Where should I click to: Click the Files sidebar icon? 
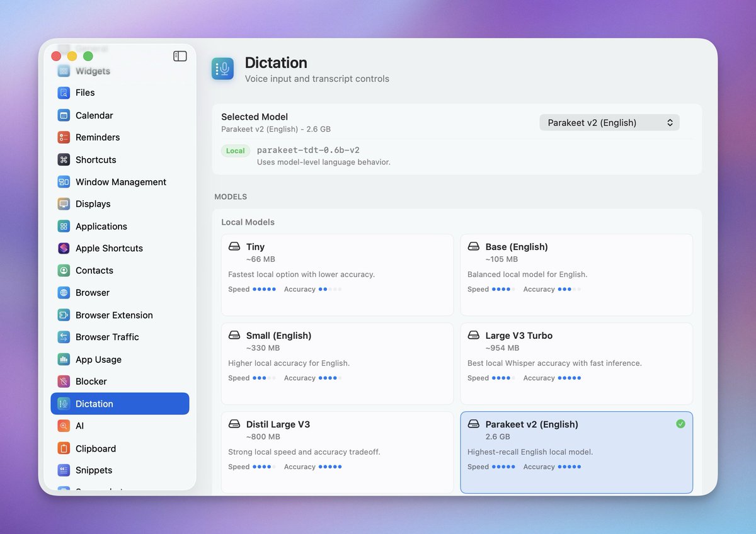click(x=64, y=93)
